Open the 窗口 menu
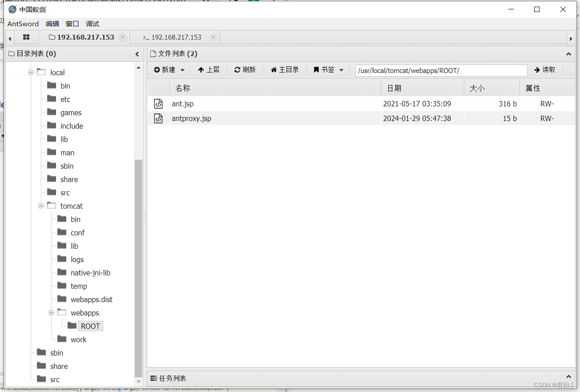The image size is (580, 392). tap(72, 24)
